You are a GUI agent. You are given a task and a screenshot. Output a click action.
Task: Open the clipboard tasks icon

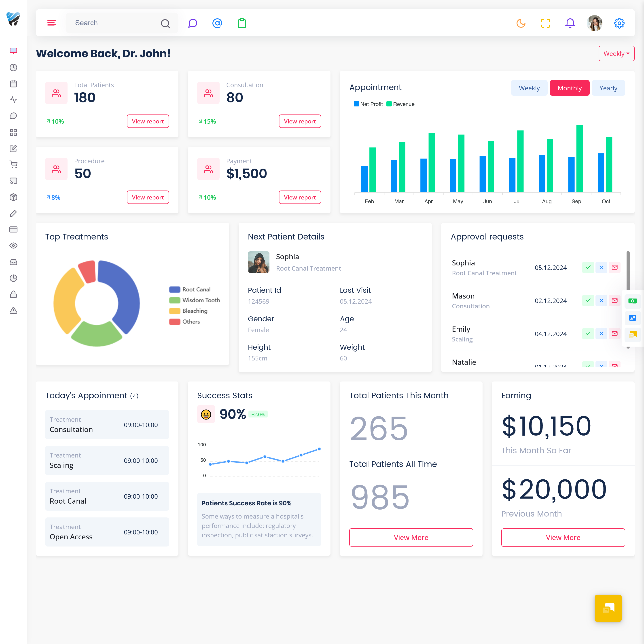point(242,23)
